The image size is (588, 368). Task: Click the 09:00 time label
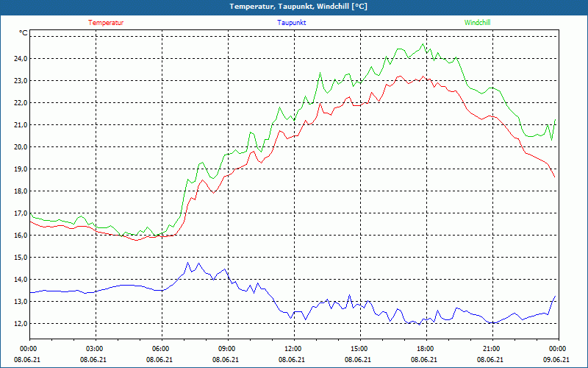[226, 349]
